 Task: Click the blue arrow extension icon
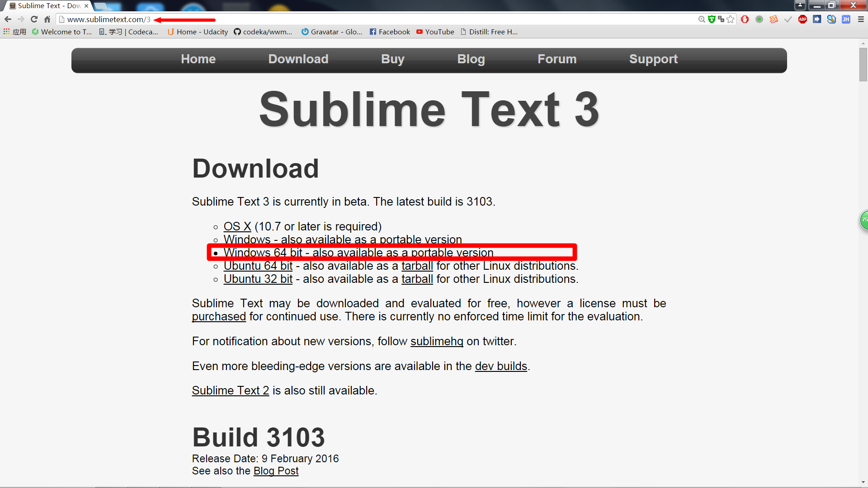click(x=818, y=19)
